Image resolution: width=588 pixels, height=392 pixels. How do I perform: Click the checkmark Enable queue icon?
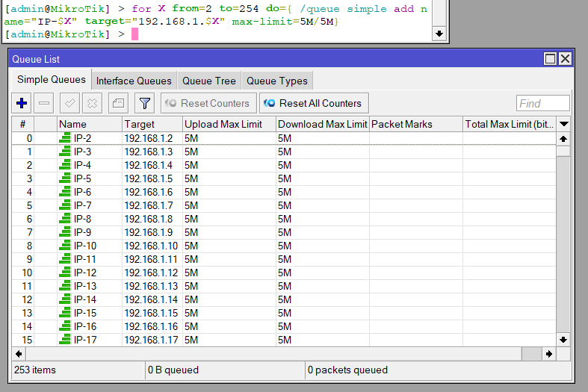[x=70, y=103]
